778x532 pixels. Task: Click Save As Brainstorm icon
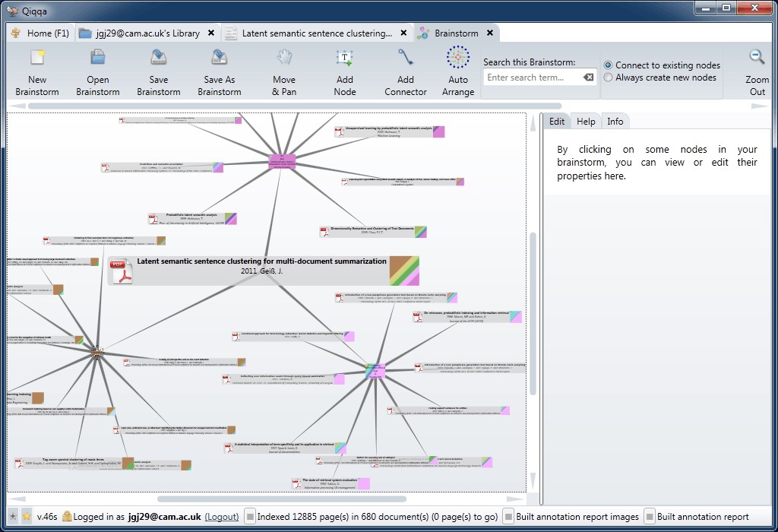220,59
